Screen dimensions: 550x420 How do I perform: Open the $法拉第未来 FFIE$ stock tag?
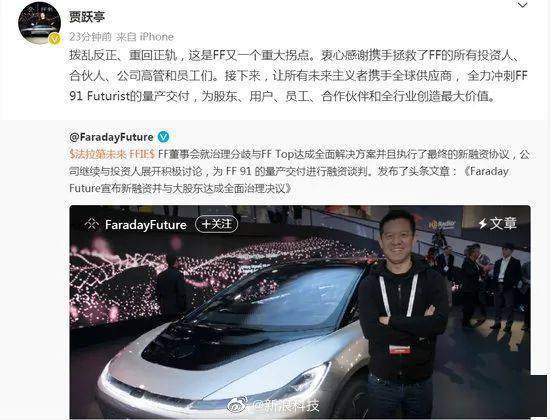tap(112, 154)
